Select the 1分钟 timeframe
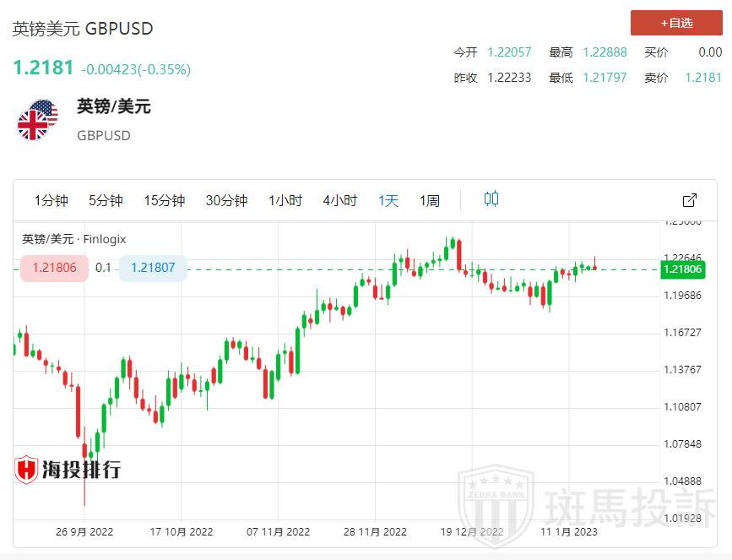 coord(51,200)
